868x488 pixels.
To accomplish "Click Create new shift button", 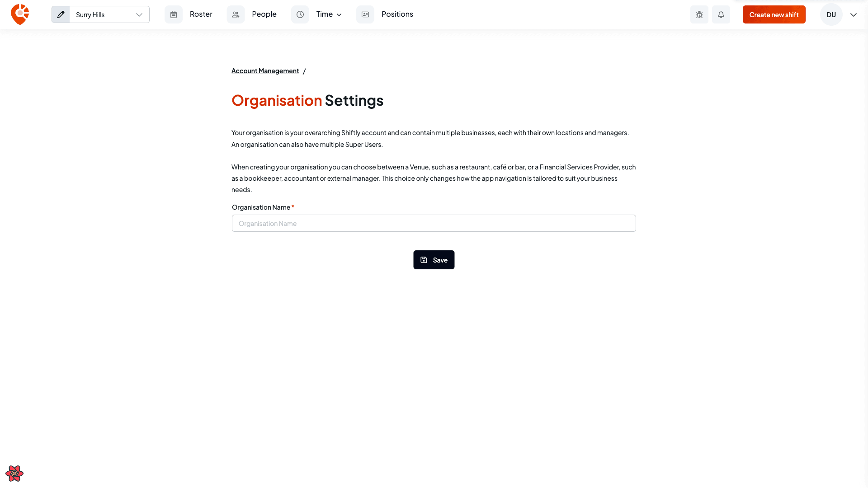I will [774, 14].
